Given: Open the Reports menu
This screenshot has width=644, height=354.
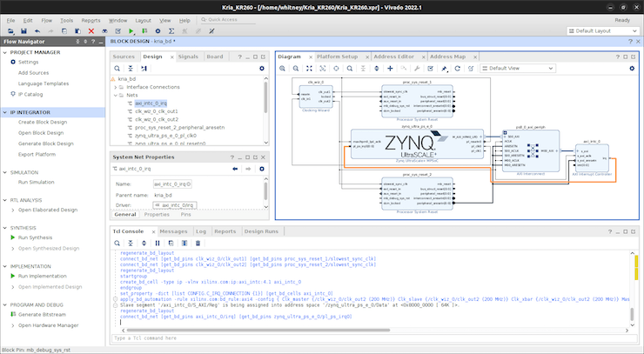Looking at the screenshot, I should click(x=91, y=19).
